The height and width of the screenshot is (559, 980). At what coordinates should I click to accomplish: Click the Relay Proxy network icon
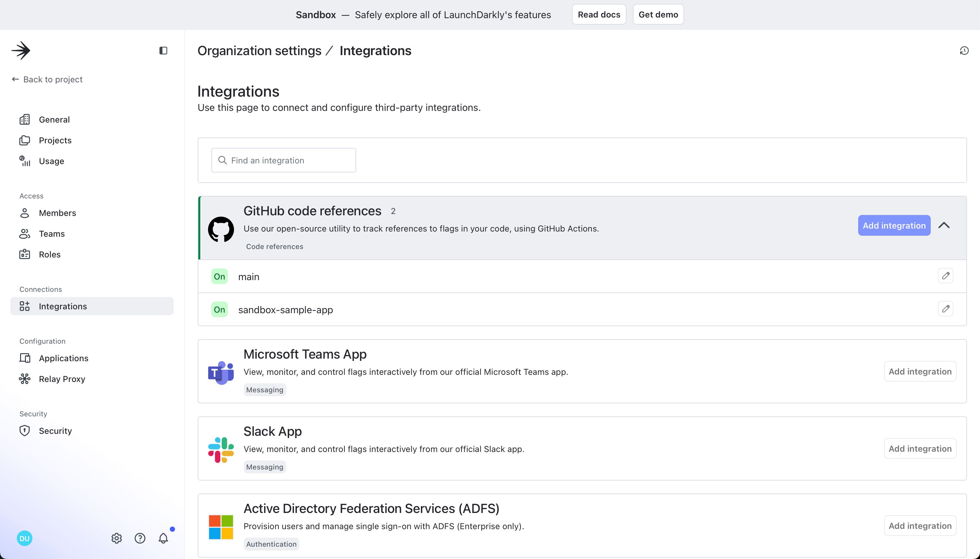(25, 378)
